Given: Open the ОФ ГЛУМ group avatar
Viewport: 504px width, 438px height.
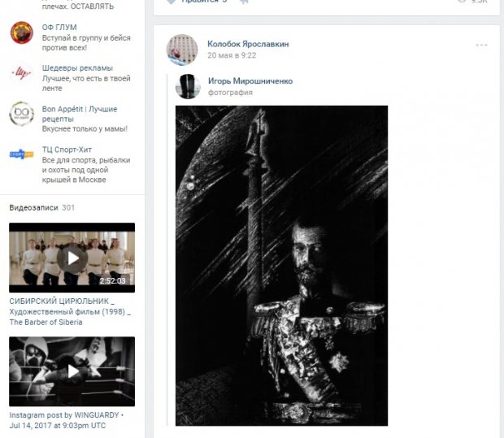Looking at the screenshot, I should point(21,33).
